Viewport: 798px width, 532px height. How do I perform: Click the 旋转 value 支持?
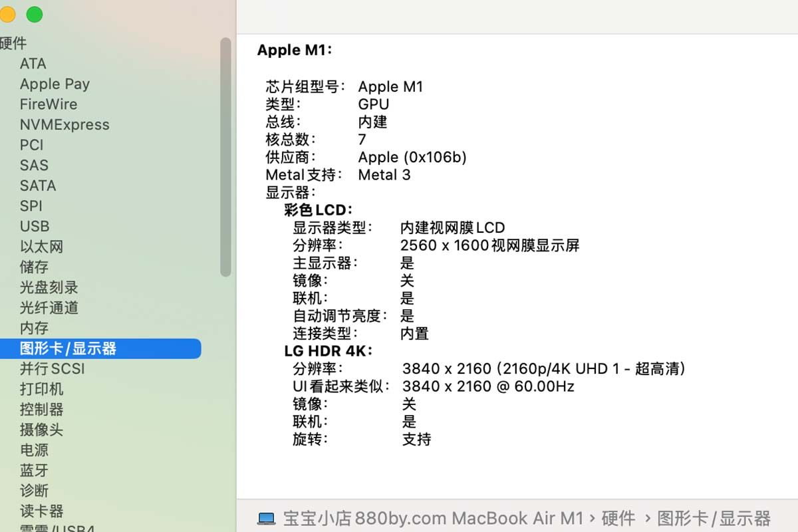(417, 439)
